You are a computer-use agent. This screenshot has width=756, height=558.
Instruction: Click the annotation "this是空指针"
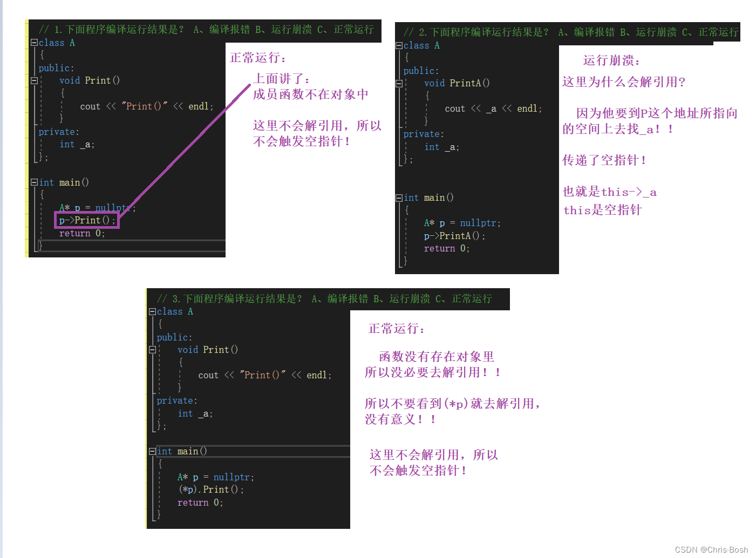[x=603, y=210]
